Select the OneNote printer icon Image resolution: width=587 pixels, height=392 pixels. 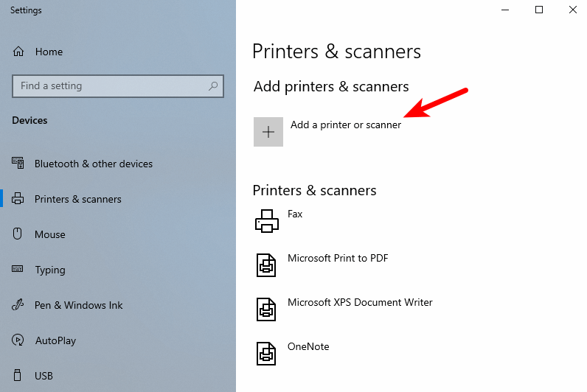tap(266, 354)
